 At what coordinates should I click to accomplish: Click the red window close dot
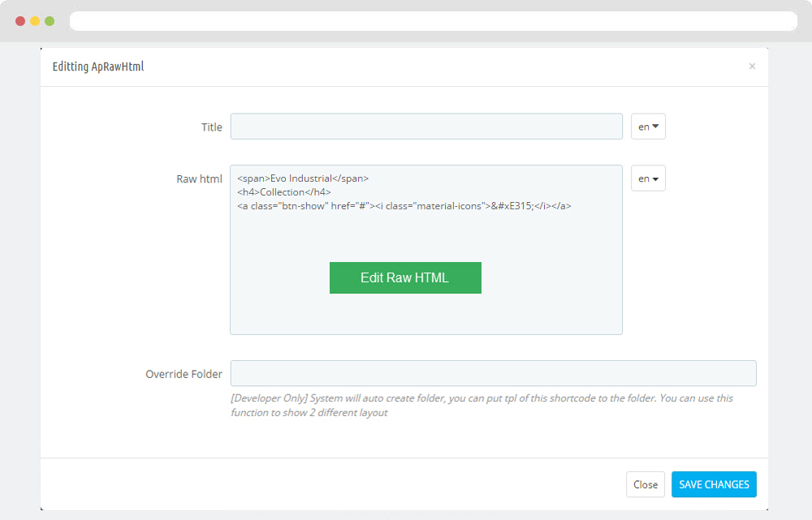[x=20, y=20]
